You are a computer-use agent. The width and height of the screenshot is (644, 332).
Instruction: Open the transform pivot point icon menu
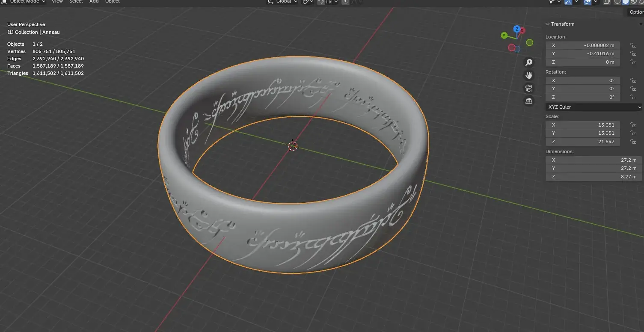tap(308, 2)
